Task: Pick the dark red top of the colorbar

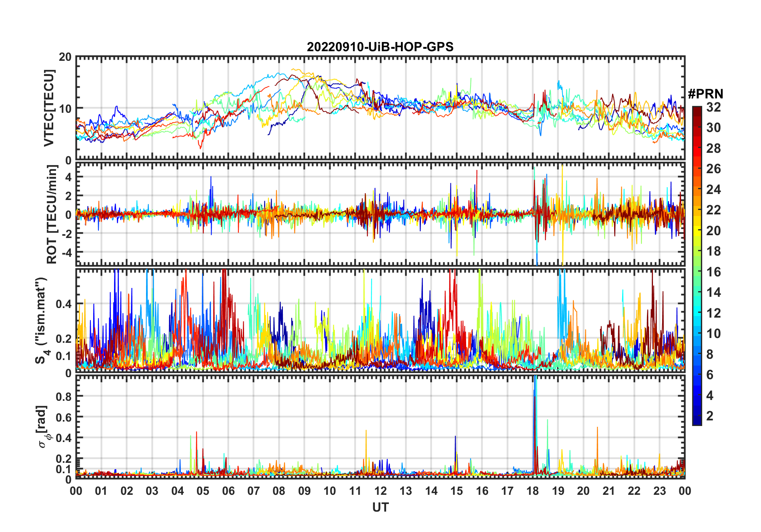Action: coord(697,109)
